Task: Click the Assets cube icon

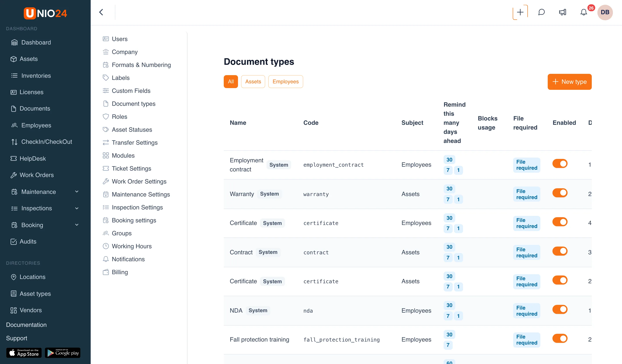Action: point(14,59)
